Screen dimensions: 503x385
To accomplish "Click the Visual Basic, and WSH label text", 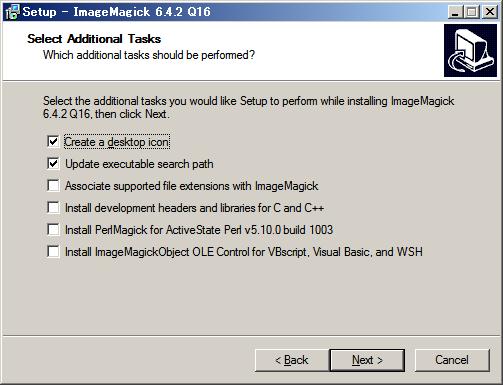I will point(368,252).
